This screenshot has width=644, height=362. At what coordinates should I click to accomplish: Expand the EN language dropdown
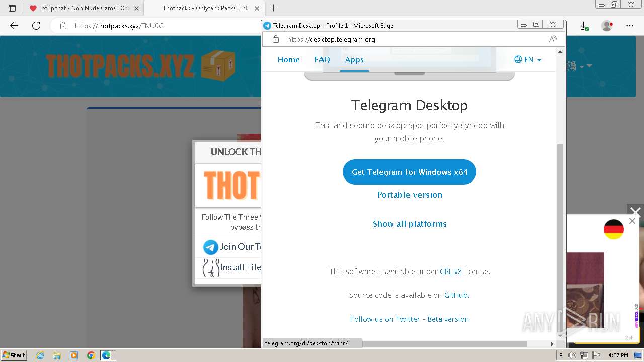[x=528, y=59]
